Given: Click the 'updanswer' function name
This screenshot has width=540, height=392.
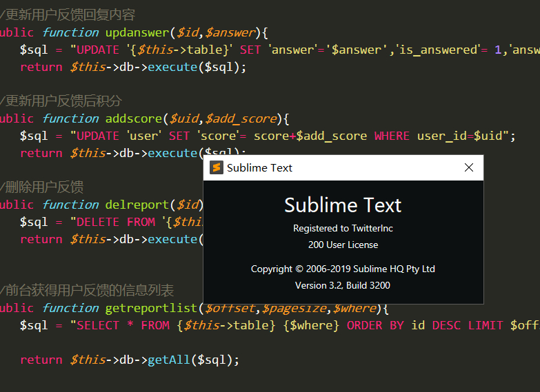Looking at the screenshot, I should [137, 32].
